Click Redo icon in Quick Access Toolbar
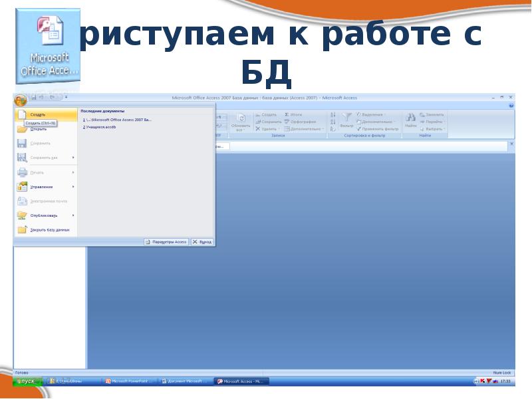Viewport: 532px width, 399px height. point(53,97)
